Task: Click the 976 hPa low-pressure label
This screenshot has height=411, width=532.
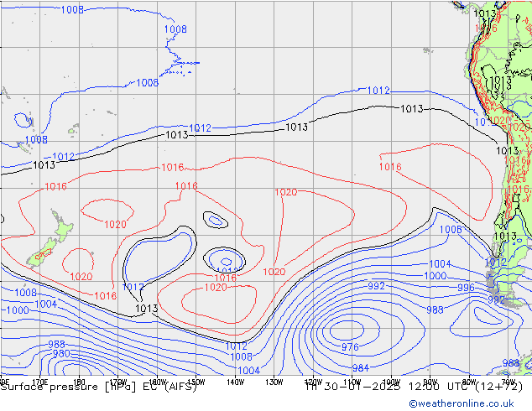Action: pyautogui.click(x=350, y=347)
